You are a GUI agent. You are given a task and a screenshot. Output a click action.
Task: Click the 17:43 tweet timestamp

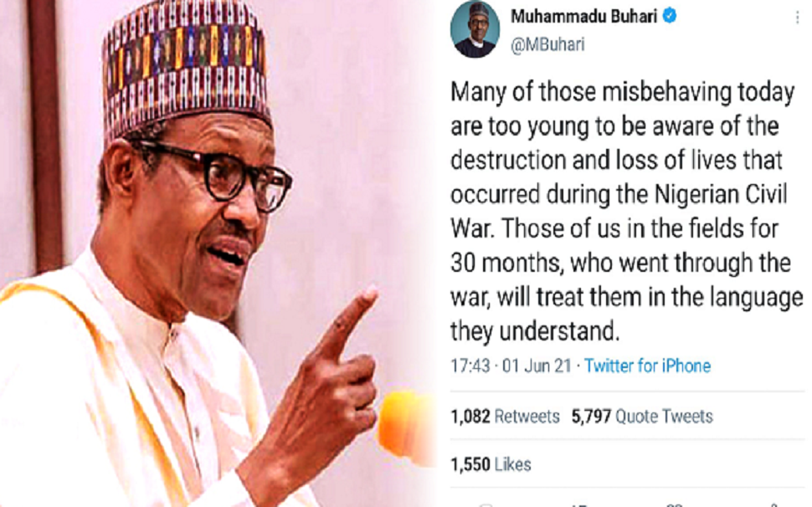point(470,366)
